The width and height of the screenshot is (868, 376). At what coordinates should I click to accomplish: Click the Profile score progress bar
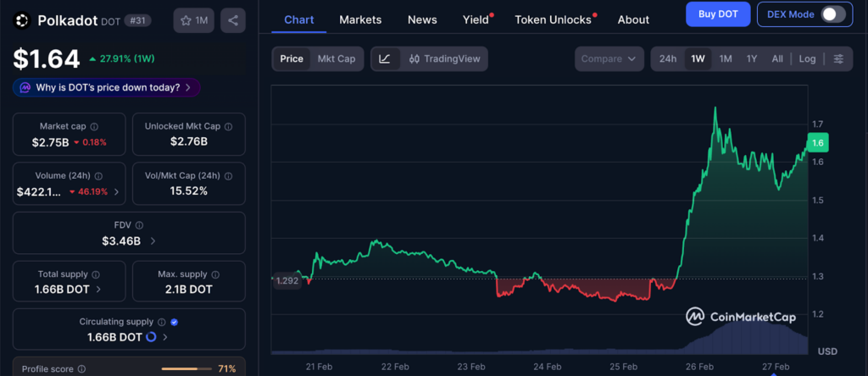(x=186, y=369)
